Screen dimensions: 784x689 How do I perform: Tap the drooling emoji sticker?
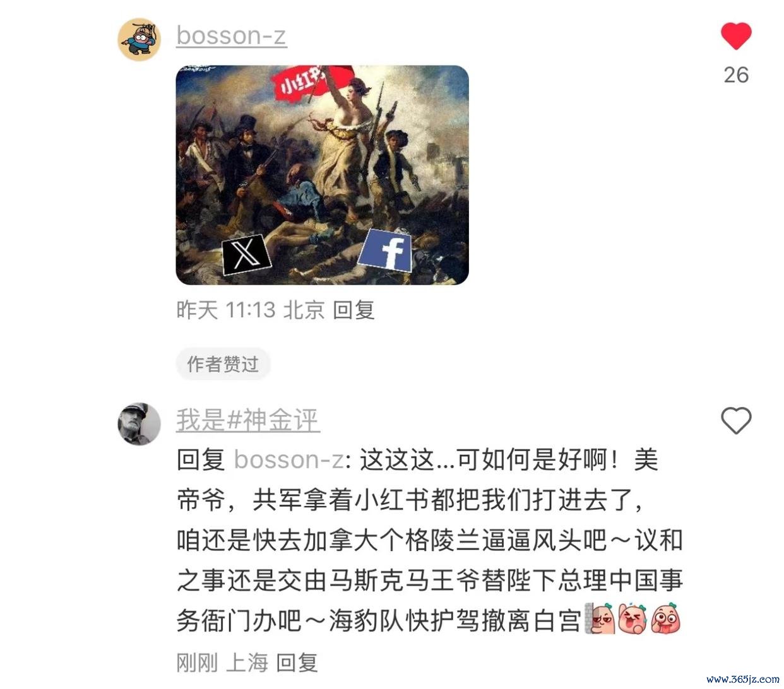(x=666, y=619)
